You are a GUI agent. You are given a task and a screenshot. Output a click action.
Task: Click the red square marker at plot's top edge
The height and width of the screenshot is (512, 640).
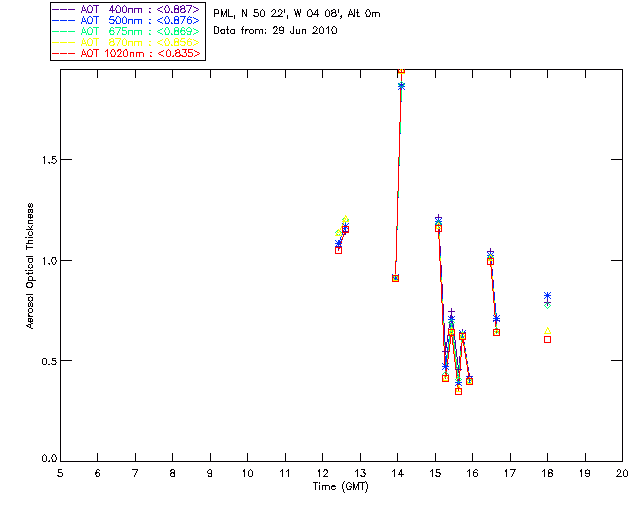coord(402,71)
